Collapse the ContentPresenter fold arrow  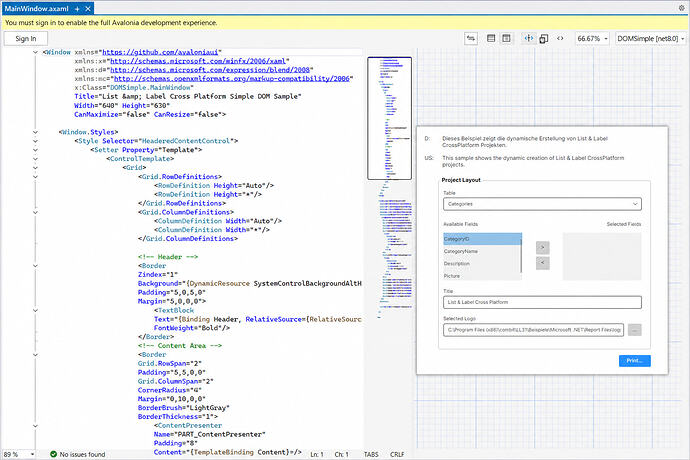(35, 426)
